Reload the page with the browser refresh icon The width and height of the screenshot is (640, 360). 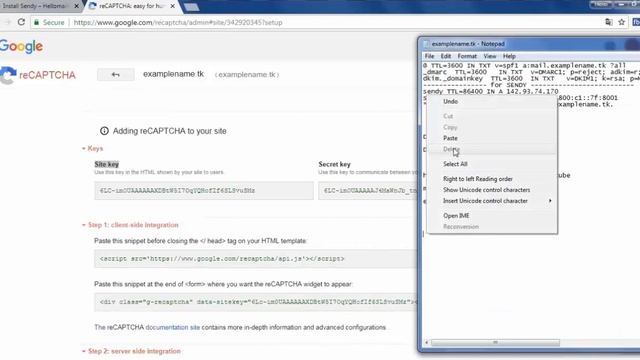[x=21, y=22]
